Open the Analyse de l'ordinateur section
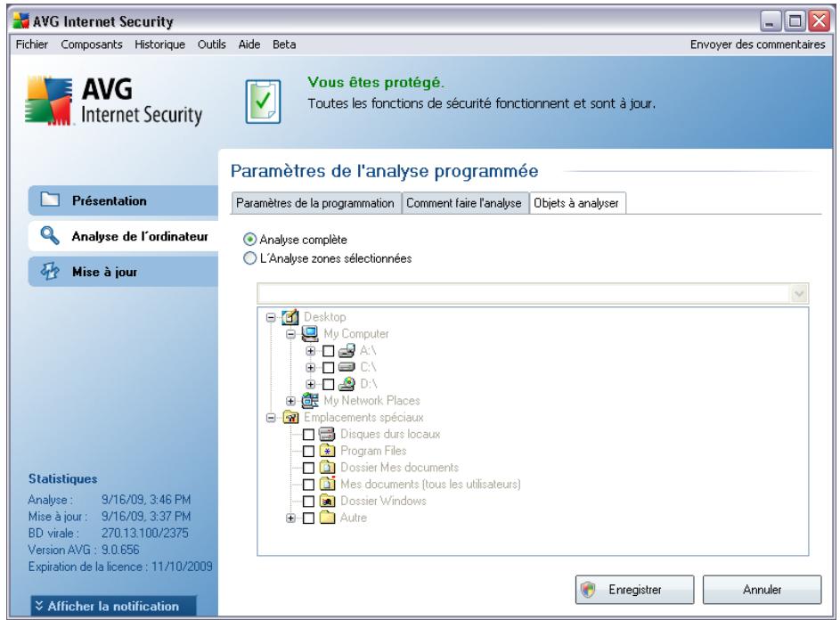Viewport: 840px width, 620px height. 123,236
